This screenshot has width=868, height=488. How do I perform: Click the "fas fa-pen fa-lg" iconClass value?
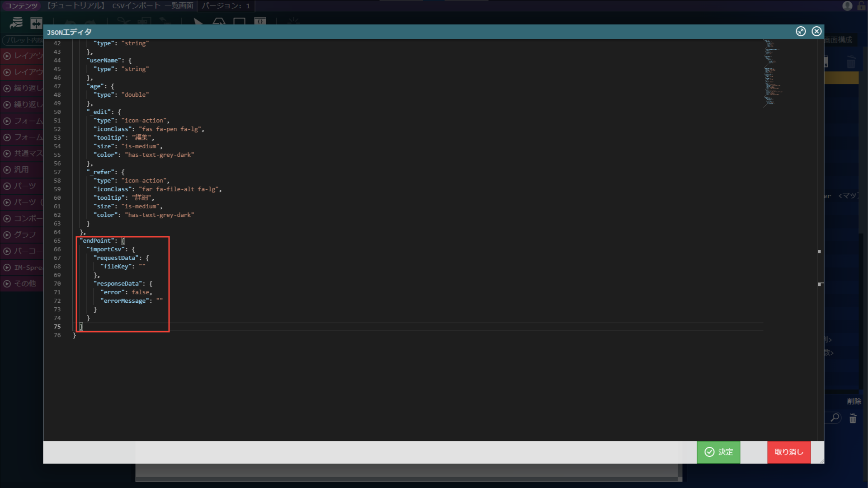pyautogui.click(x=170, y=129)
